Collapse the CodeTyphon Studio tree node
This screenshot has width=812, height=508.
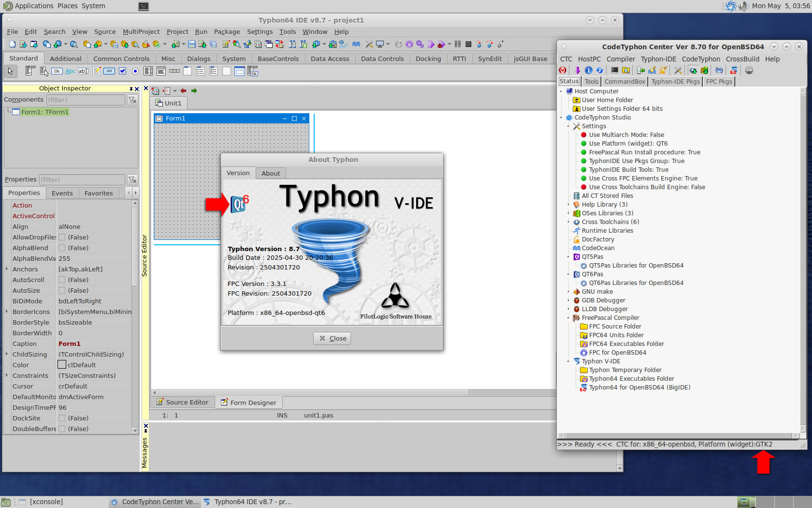[561, 118]
